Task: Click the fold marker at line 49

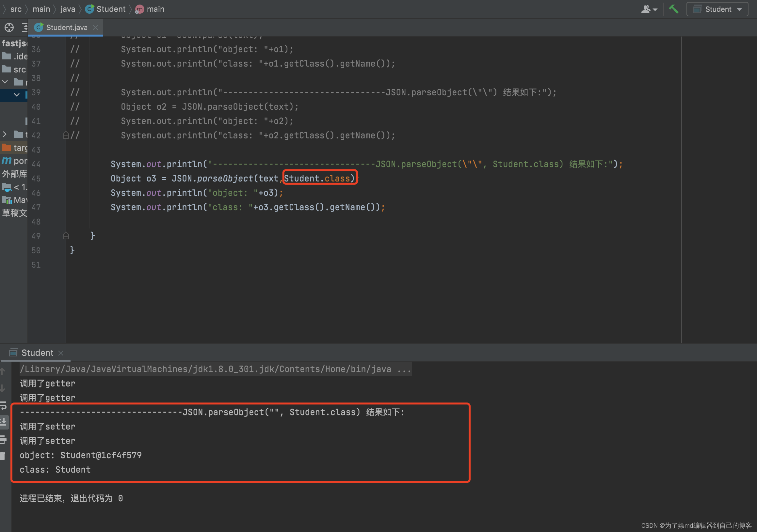Action: [x=66, y=236]
